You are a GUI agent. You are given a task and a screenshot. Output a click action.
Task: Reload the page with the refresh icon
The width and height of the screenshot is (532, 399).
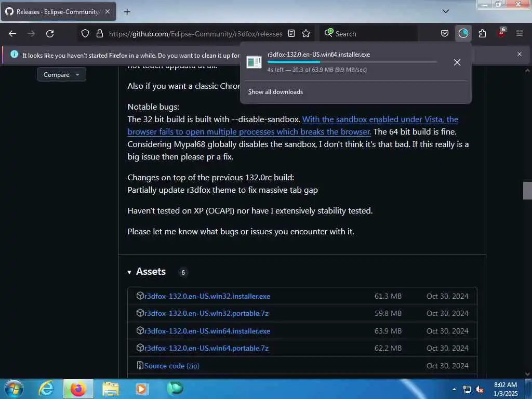point(50,34)
